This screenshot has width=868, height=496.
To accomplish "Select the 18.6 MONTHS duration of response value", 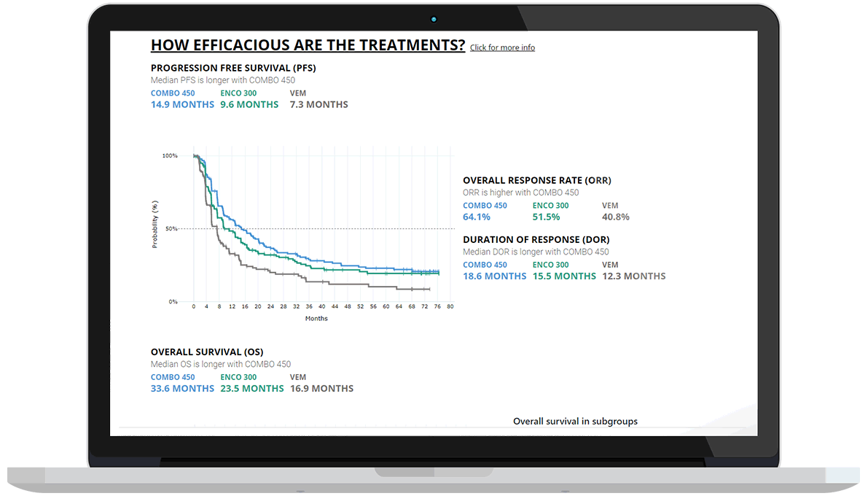I will 495,276.
